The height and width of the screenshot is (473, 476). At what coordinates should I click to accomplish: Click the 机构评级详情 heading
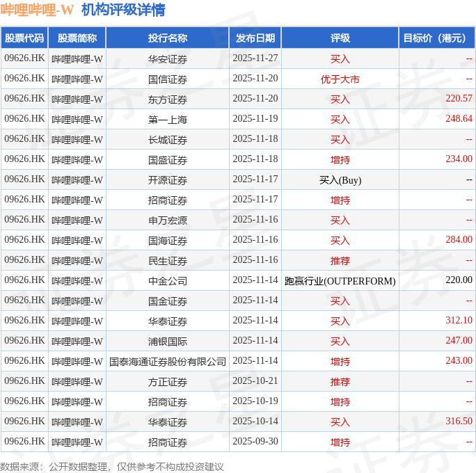123,10
